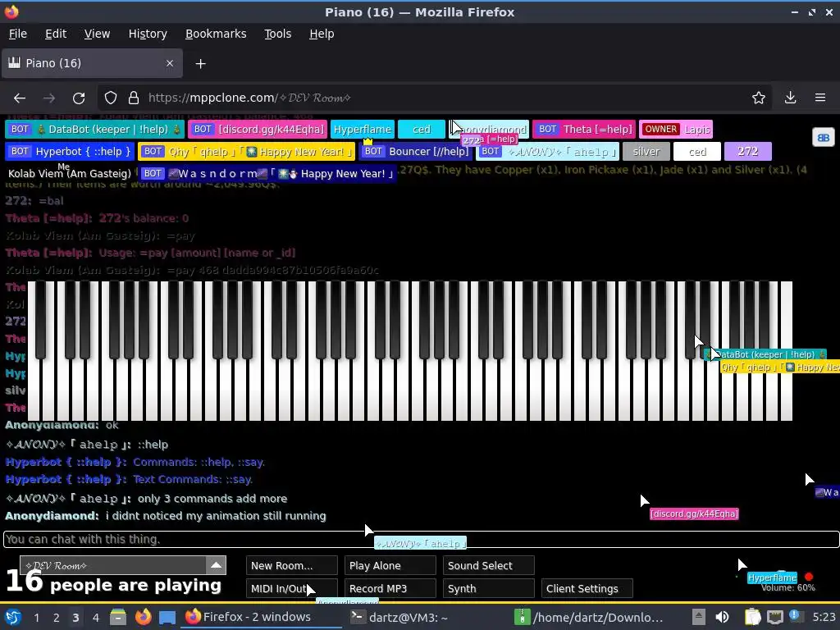Click the Qhy qhelp Happy New Year bot tag
Image resolution: width=840 pixels, height=630 pixels.
click(x=246, y=152)
